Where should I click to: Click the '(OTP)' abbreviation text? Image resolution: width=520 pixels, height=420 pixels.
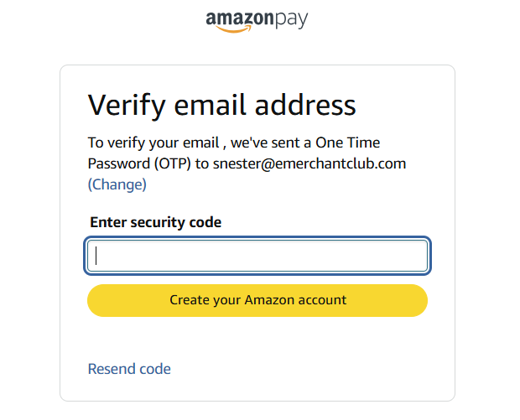[x=170, y=163]
